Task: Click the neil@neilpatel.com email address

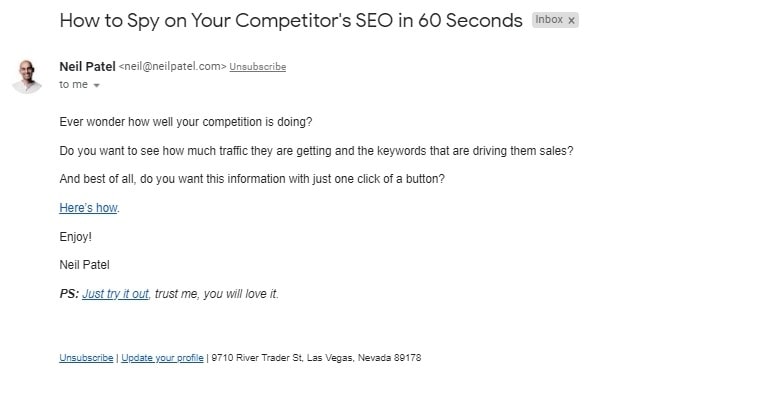Action: pyautogui.click(x=172, y=67)
